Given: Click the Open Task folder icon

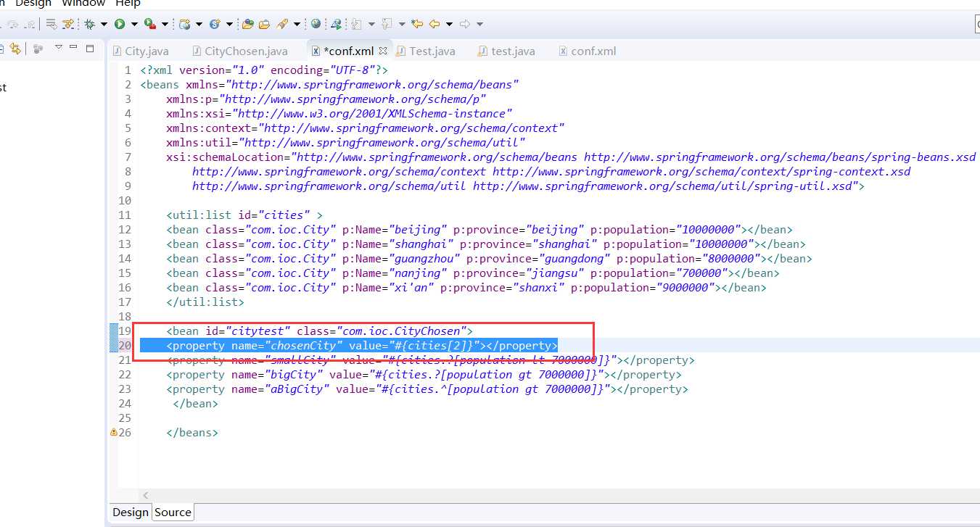Looking at the screenshot, I should click(x=264, y=24).
